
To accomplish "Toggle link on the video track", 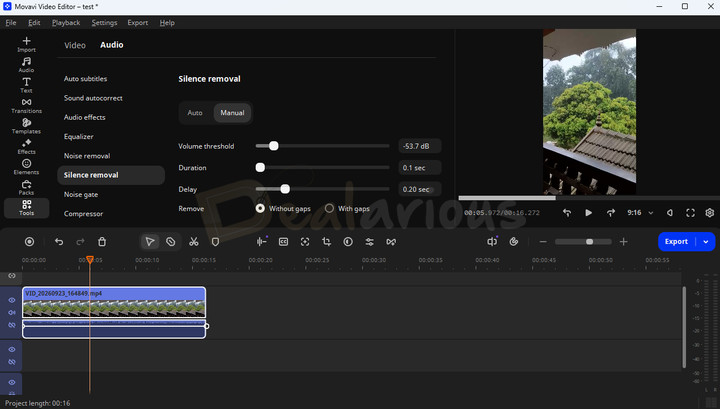I will (x=12, y=325).
